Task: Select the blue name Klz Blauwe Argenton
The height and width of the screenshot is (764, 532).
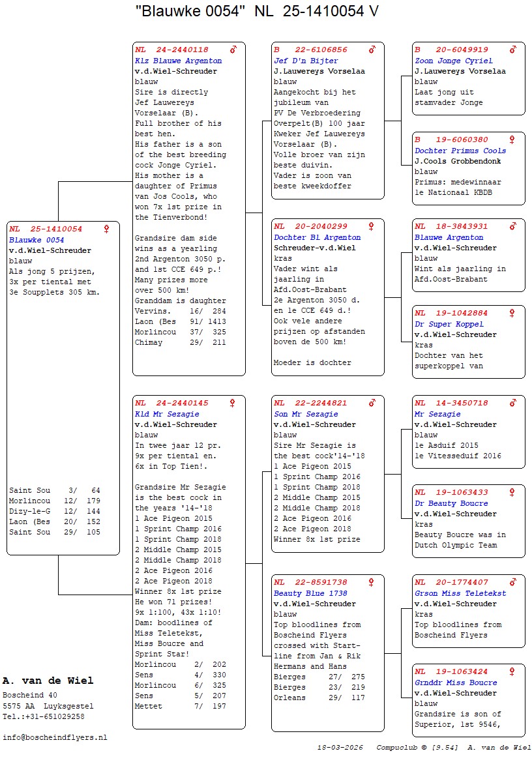Action: [x=178, y=61]
